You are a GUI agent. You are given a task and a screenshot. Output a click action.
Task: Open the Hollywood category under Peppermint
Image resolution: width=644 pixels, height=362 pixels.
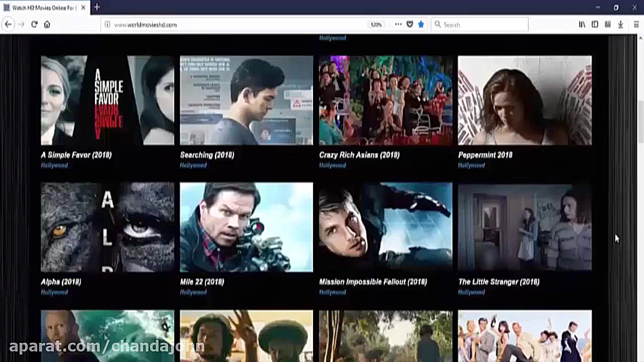tap(471, 165)
